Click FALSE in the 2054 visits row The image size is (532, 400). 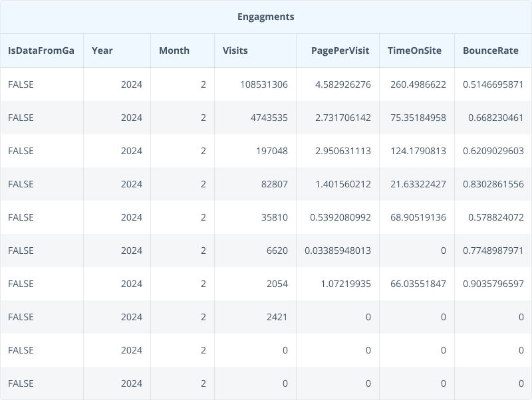pos(21,284)
